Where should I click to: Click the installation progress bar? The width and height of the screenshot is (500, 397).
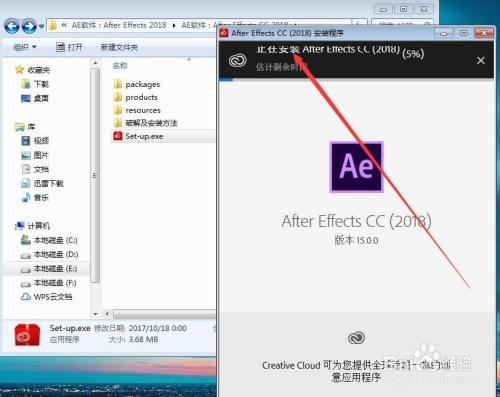(356, 79)
